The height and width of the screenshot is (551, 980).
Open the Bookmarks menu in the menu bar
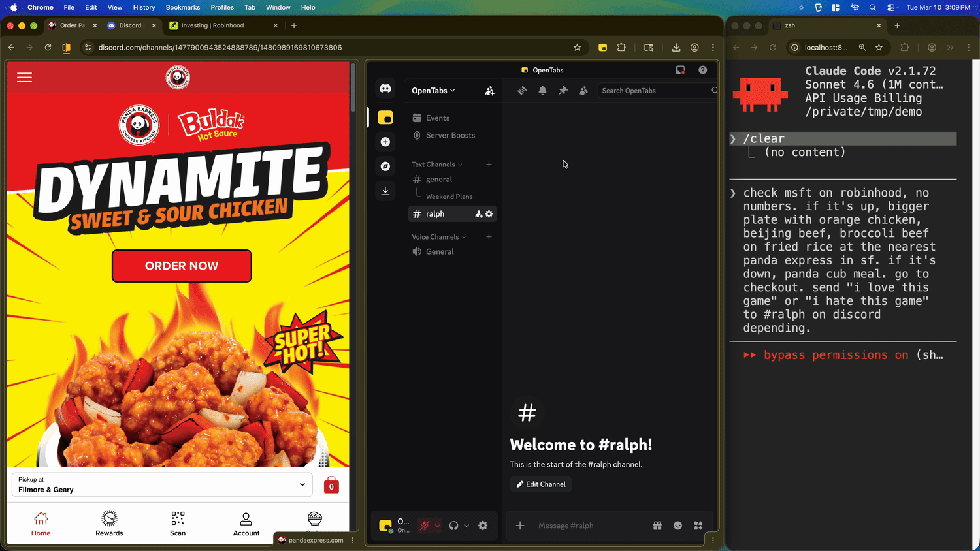182,7
